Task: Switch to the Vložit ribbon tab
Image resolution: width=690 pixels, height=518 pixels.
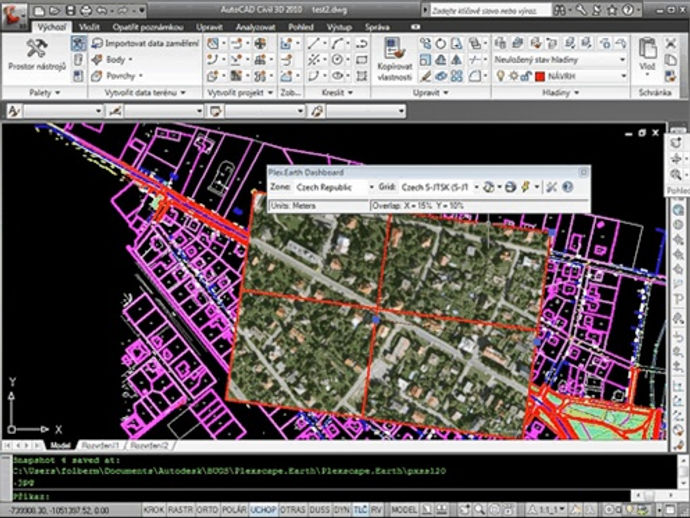Action: (x=89, y=27)
